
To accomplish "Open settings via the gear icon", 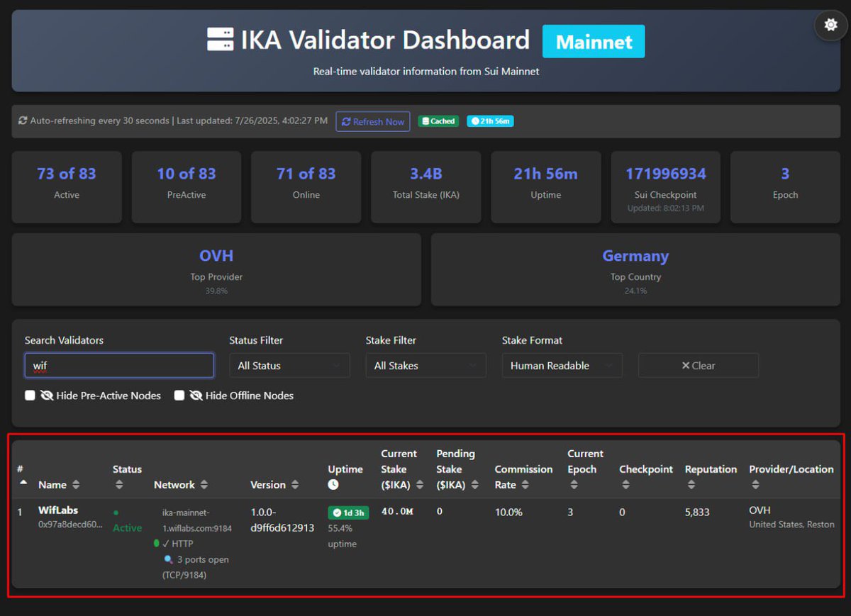I will click(830, 25).
